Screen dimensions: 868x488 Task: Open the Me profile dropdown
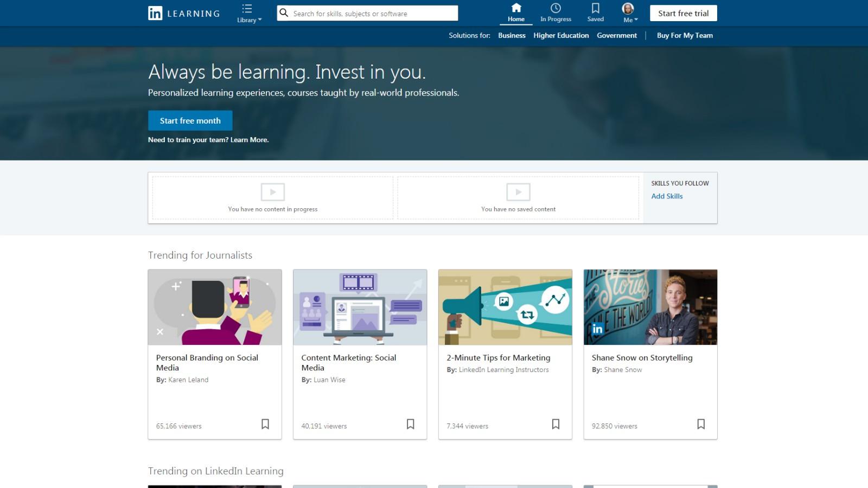[629, 13]
